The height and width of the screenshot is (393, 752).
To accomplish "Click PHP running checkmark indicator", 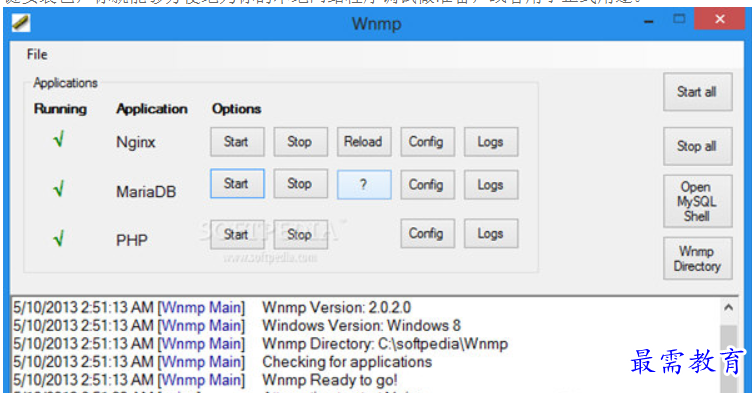I will click(x=59, y=238).
